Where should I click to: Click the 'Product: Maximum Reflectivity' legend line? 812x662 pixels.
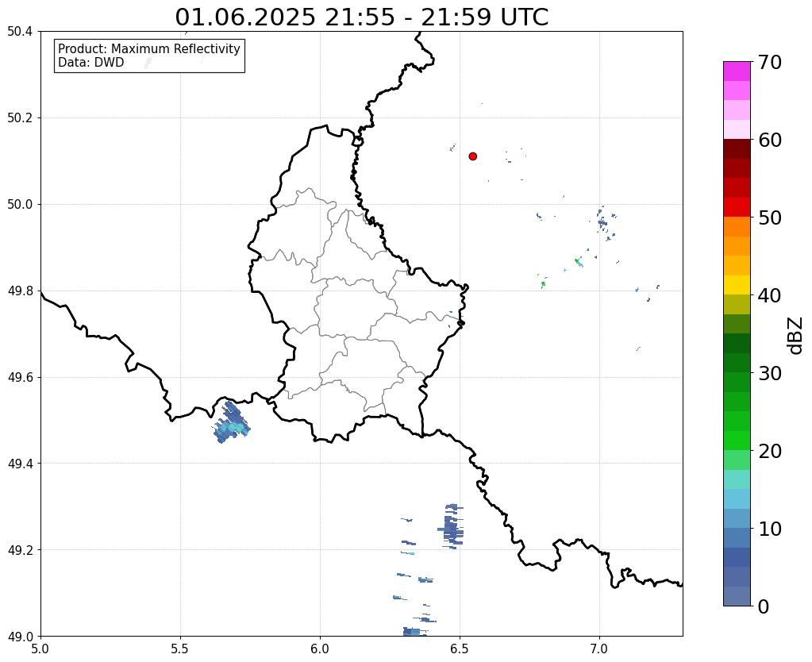tap(149, 48)
